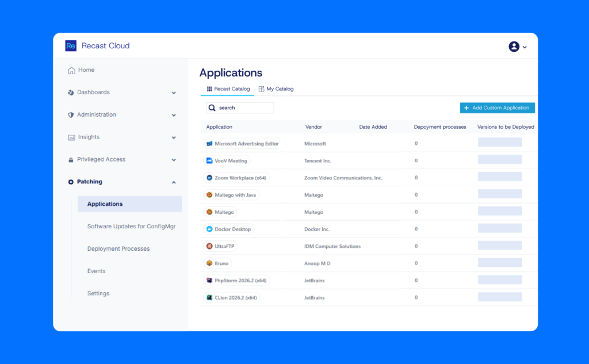This screenshot has height=364, width=589.
Task: Click Add Custom Application button
Action: click(498, 108)
